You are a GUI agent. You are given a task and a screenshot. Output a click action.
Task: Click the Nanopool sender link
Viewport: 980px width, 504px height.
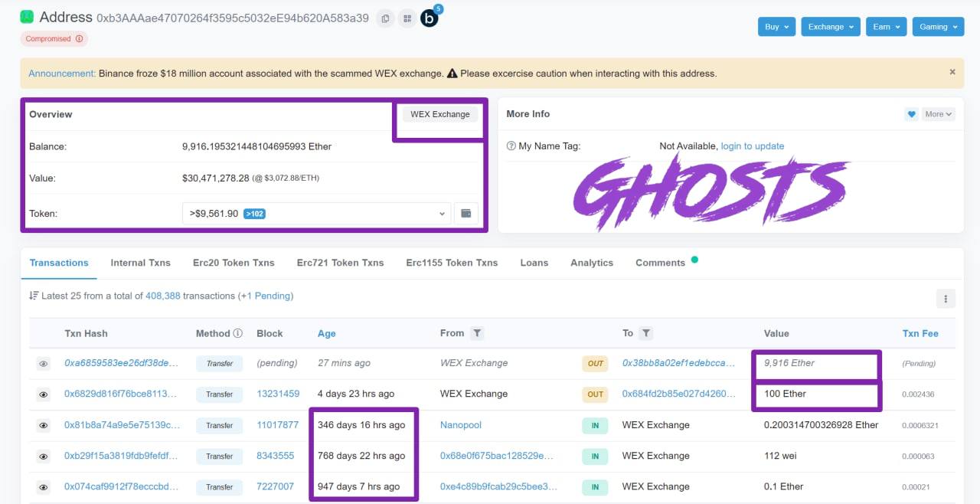coord(461,424)
